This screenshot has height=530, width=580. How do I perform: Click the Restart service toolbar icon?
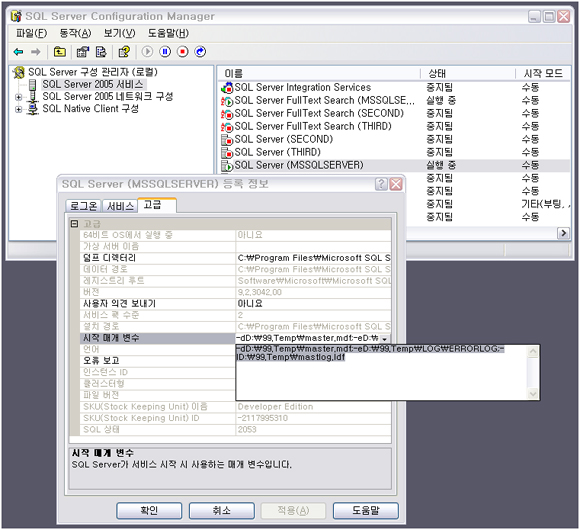pos(200,52)
